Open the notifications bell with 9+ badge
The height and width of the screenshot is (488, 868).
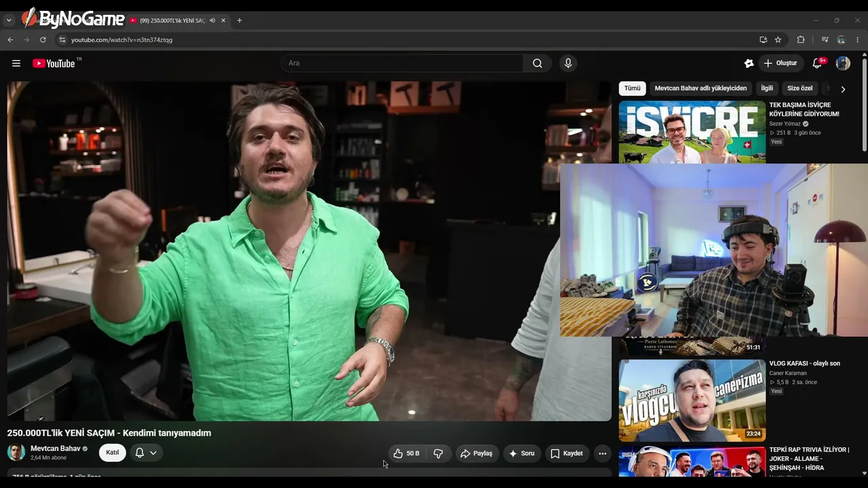[818, 63]
